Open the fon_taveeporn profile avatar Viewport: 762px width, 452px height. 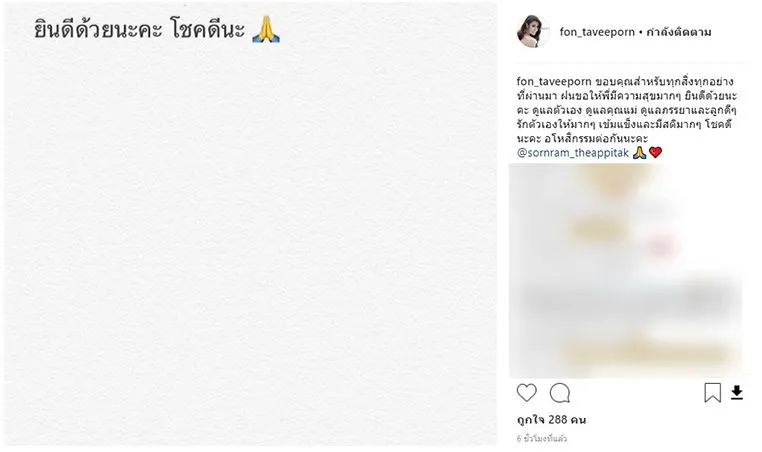(x=533, y=32)
